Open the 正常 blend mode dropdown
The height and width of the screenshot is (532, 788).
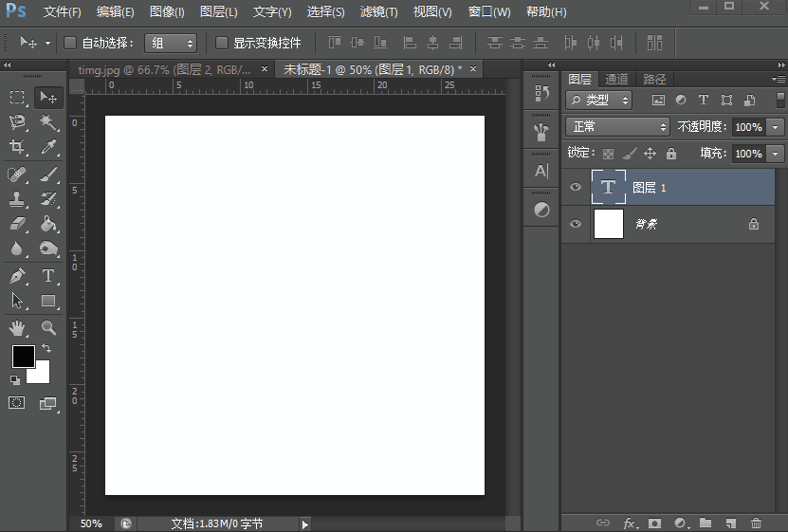[x=617, y=126]
